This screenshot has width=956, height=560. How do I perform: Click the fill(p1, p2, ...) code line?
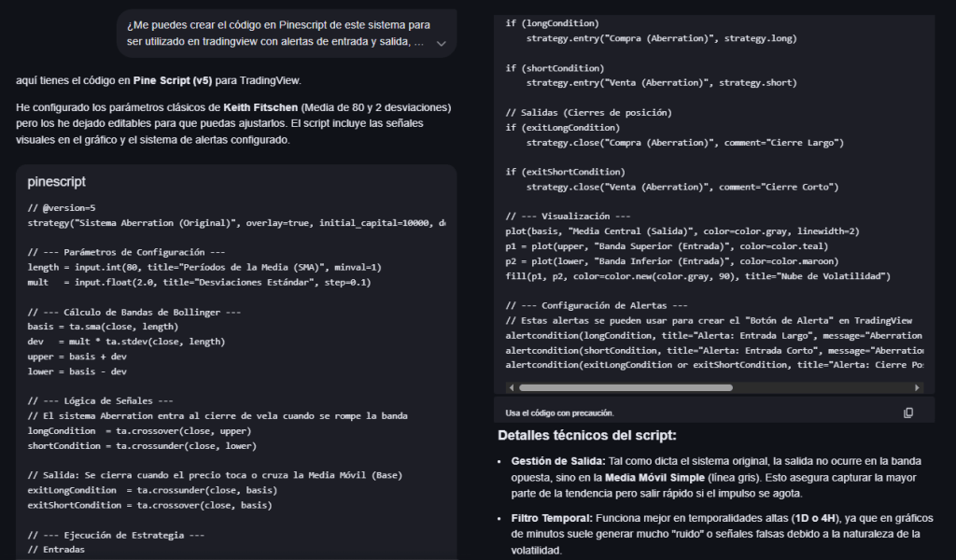(697, 276)
